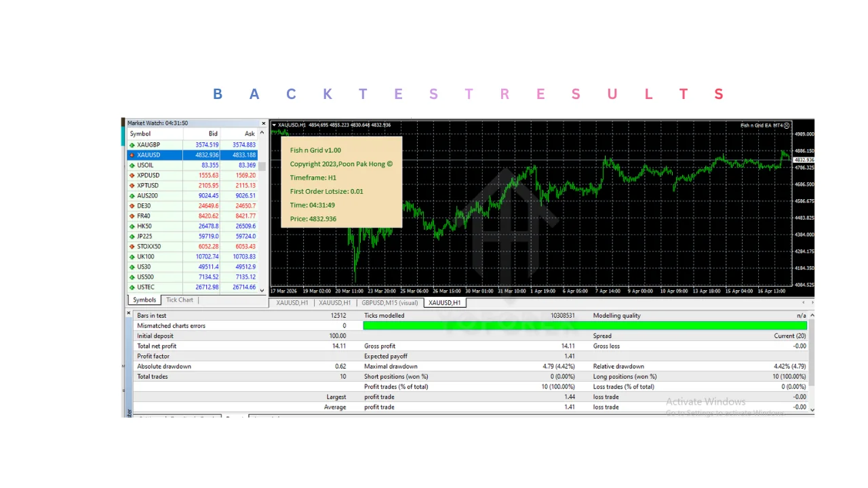Image resolution: width=868 pixels, height=488 pixels.
Task: Click the green modelling quality progress bar
Action: tap(585, 326)
